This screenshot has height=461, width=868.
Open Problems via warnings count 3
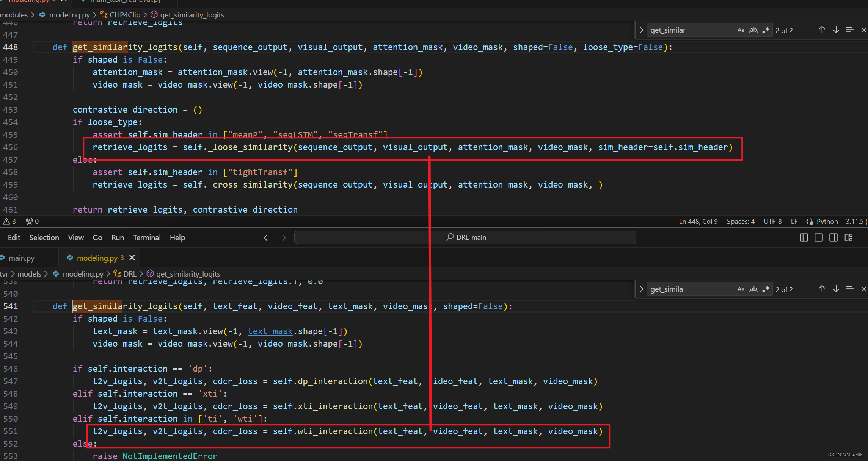click(x=10, y=222)
